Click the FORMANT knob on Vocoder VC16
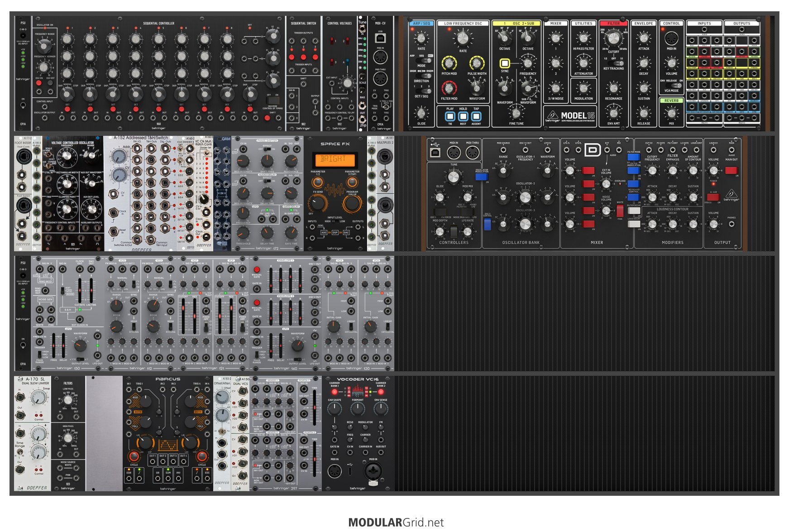Viewport: 793px width, 532px height. [x=358, y=408]
